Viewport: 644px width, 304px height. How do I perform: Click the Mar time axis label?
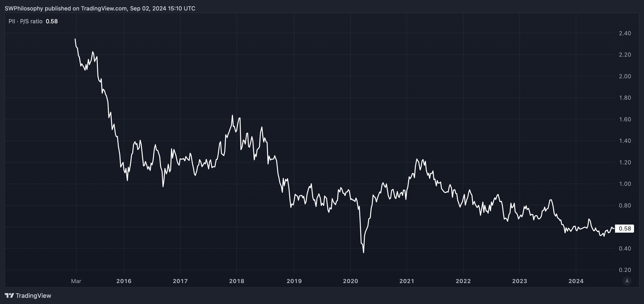76,281
